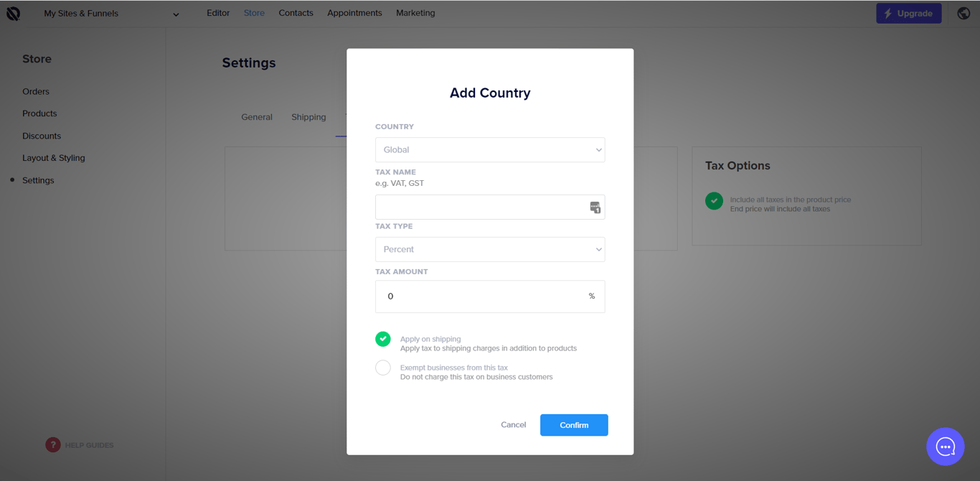
Task: Toggle Include all taxes in product price
Action: tap(714, 201)
